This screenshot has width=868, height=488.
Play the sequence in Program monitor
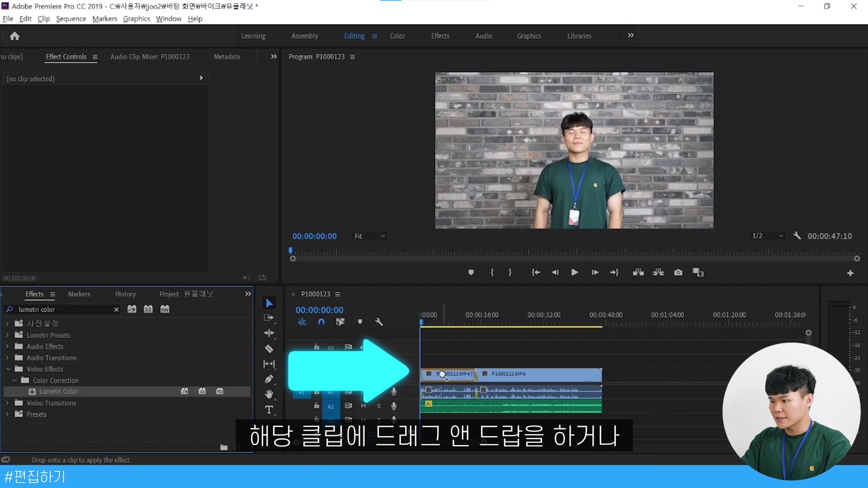click(575, 272)
